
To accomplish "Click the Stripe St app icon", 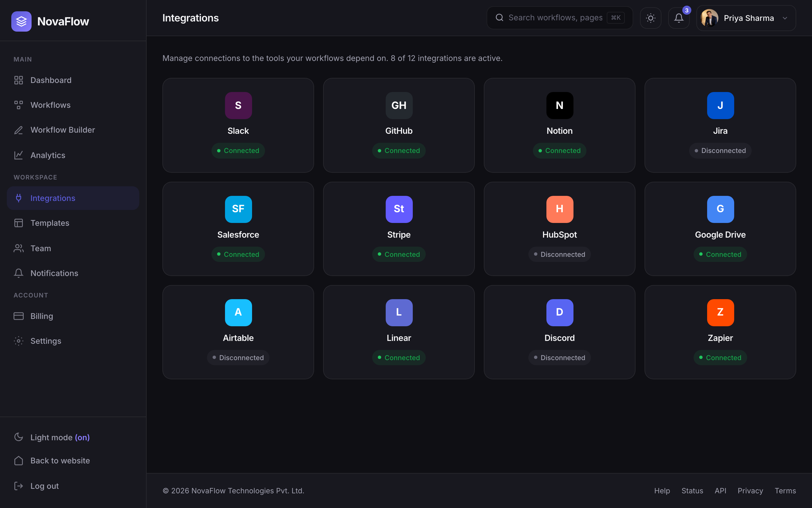I will [x=399, y=209].
